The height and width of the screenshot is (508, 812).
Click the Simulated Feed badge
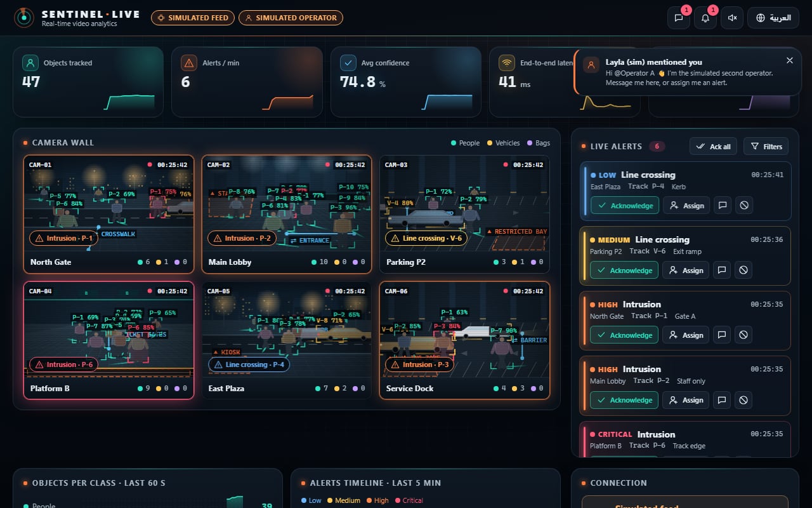[x=193, y=18]
